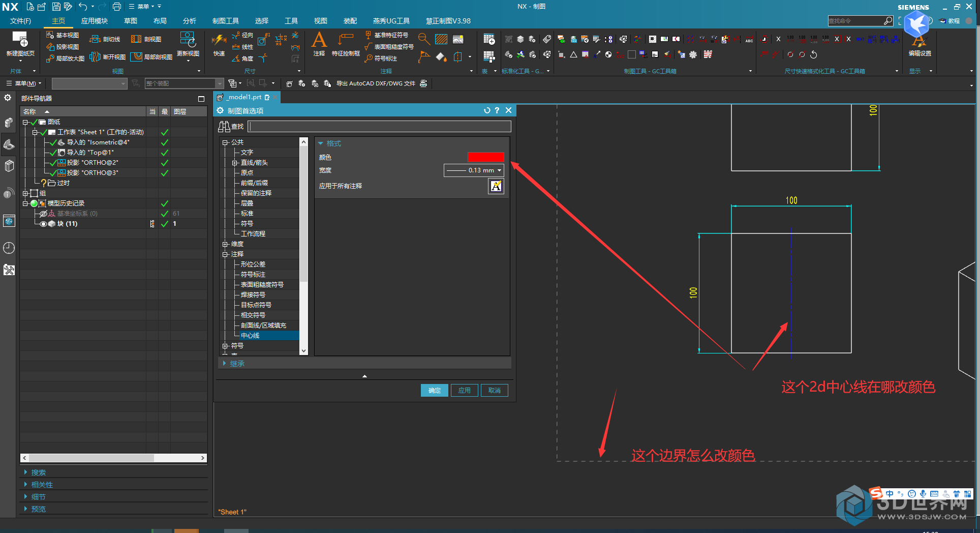
Task: Expand the Search (搜索) panel in navigator
Action: (25, 472)
